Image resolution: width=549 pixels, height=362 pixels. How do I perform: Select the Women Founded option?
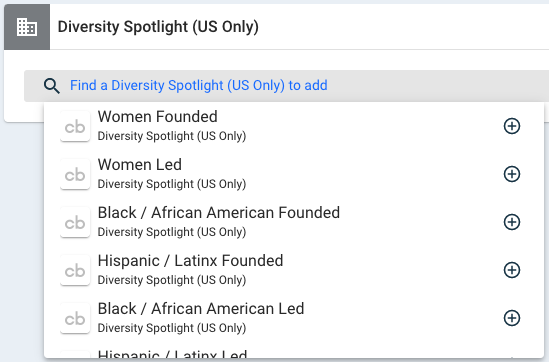pyautogui.click(x=294, y=126)
